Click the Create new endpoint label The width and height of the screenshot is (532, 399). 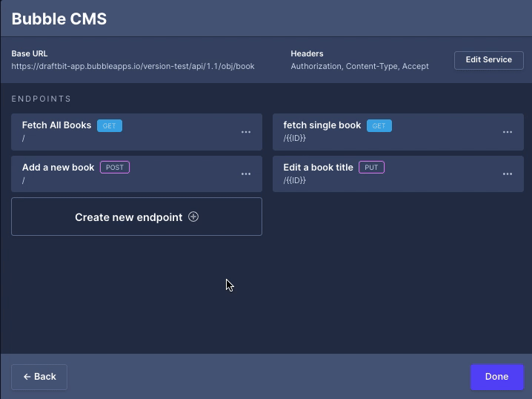coord(129,217)
